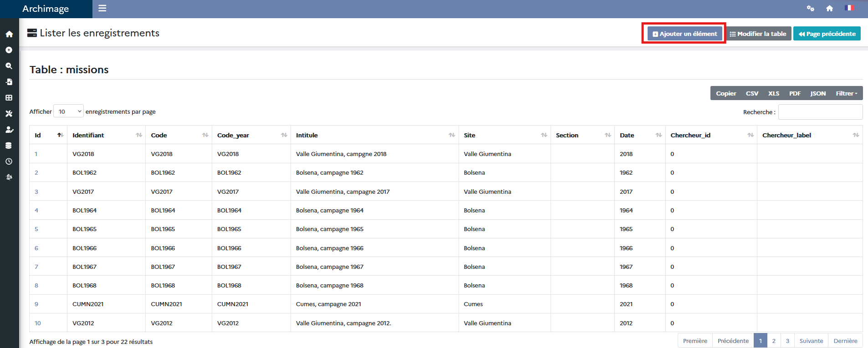868x348 pixels.
Task: Click the Ajouter un élément button
Action: point(684,34)
